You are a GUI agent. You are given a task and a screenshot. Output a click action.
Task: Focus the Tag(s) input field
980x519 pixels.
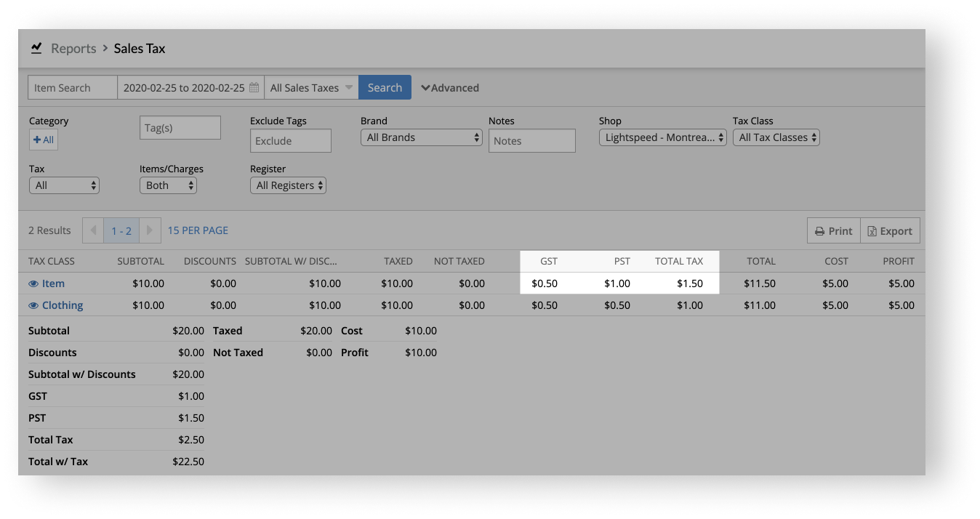pyautogui.click(x=180, y=128)
